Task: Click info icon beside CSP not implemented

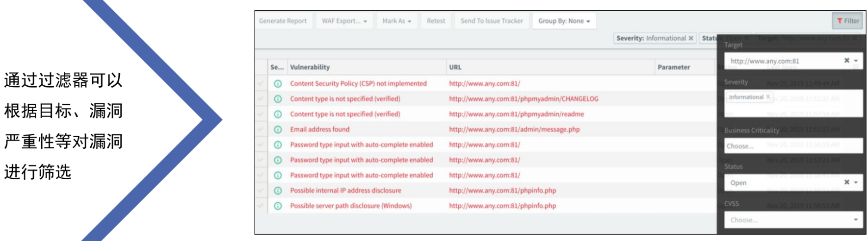Action: [278, 84]
